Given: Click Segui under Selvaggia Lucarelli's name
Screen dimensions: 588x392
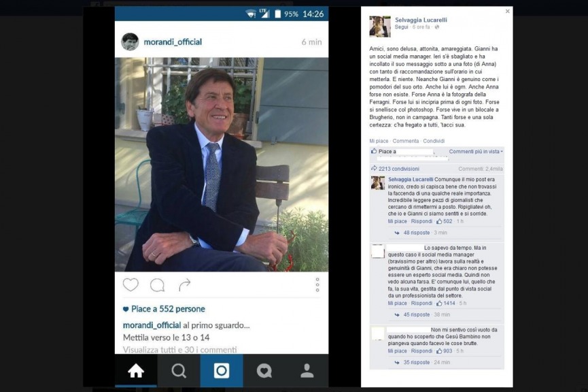Looking at the screenshot, I should pyautogui.click(x=401, y=27).
